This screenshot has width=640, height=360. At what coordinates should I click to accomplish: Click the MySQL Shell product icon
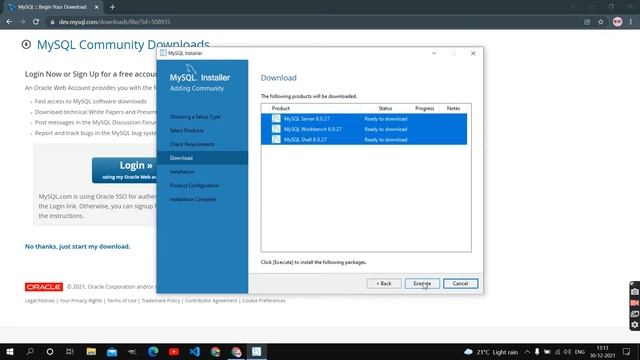click(276, 139)
